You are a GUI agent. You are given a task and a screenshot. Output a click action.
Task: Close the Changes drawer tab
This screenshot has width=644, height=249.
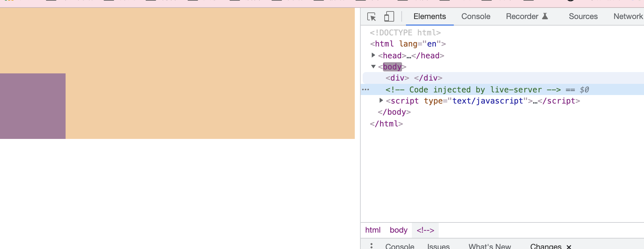[569, 247]
